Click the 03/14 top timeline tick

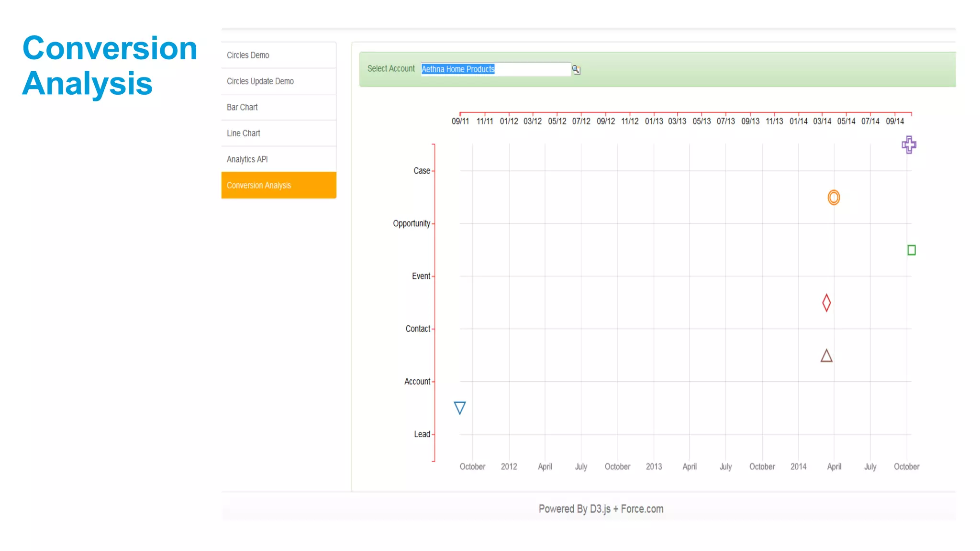pyautogui.click(x=822, y=121)
